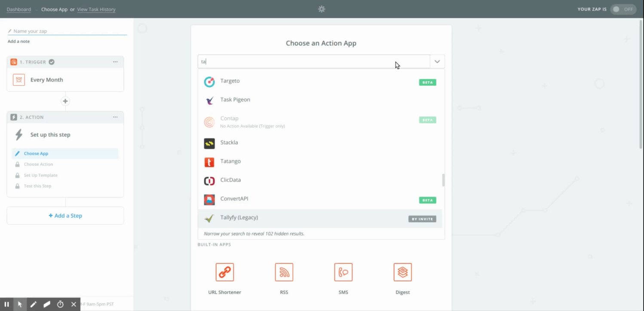Click the Add a Step button
This screenshot has width=644, height=311.
click(65, 215)
